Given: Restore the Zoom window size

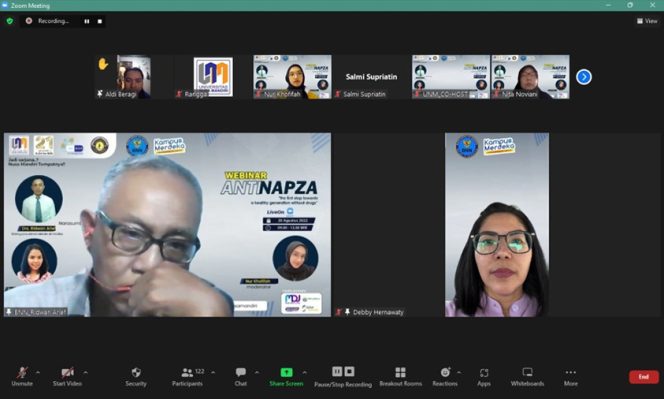Looking at the screenshot, I should 630,5.
